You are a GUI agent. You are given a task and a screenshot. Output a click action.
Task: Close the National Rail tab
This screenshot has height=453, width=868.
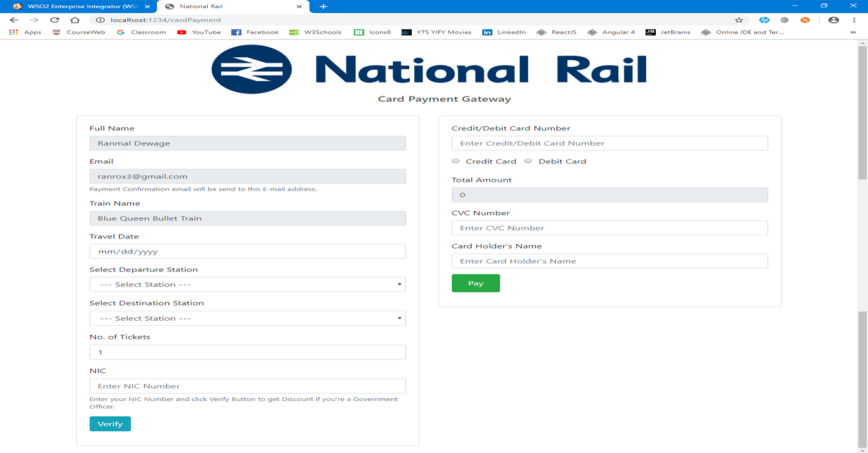pos(300,6)
